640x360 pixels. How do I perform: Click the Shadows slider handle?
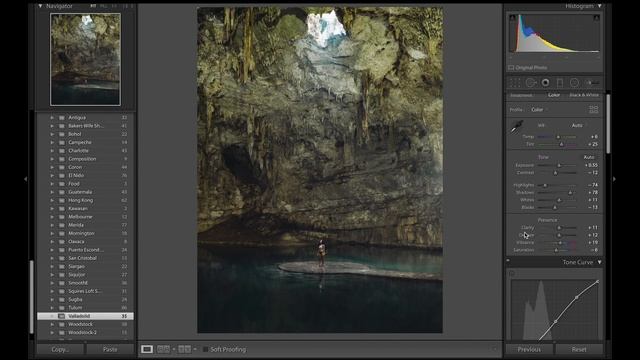570,193
